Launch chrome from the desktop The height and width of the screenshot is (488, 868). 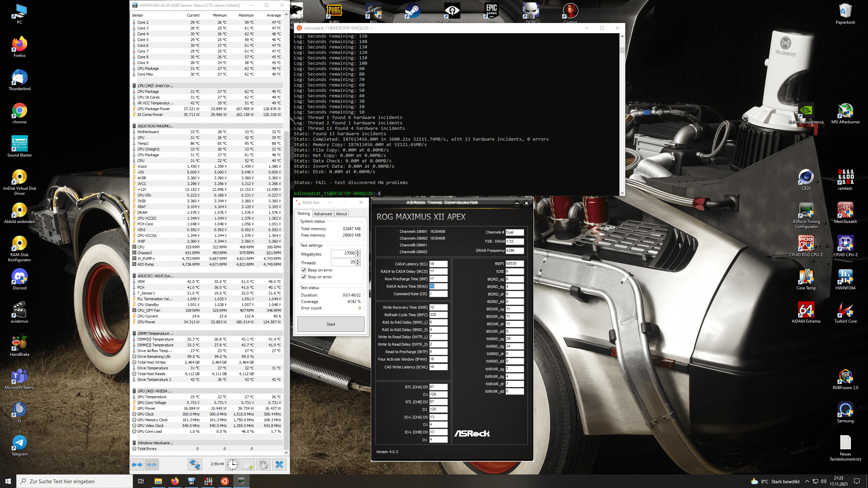[20, 113]
